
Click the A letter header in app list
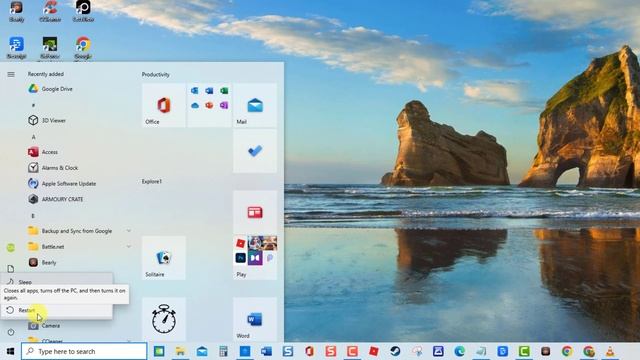point(33,137)
